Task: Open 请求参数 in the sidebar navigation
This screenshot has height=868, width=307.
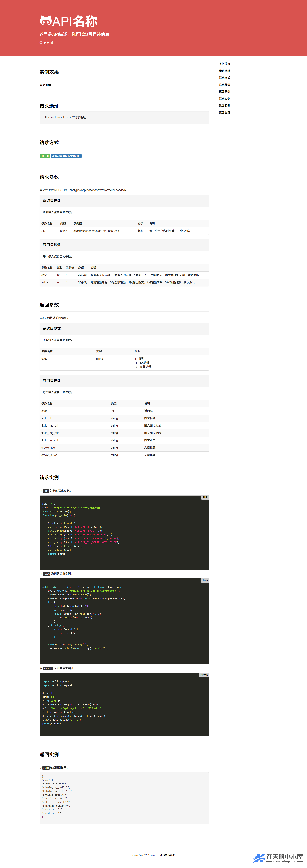Action: coord(224,85)
